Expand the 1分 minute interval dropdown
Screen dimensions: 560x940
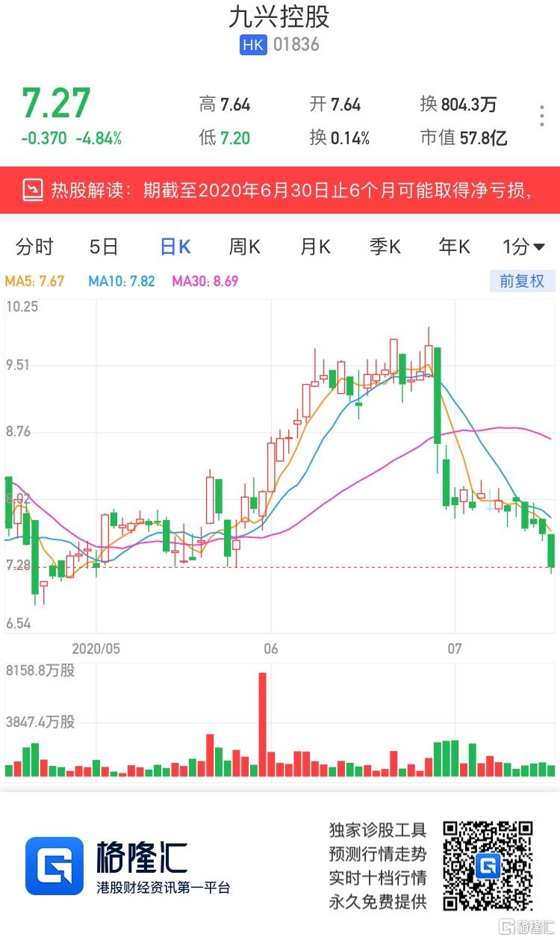click(523, 247)
